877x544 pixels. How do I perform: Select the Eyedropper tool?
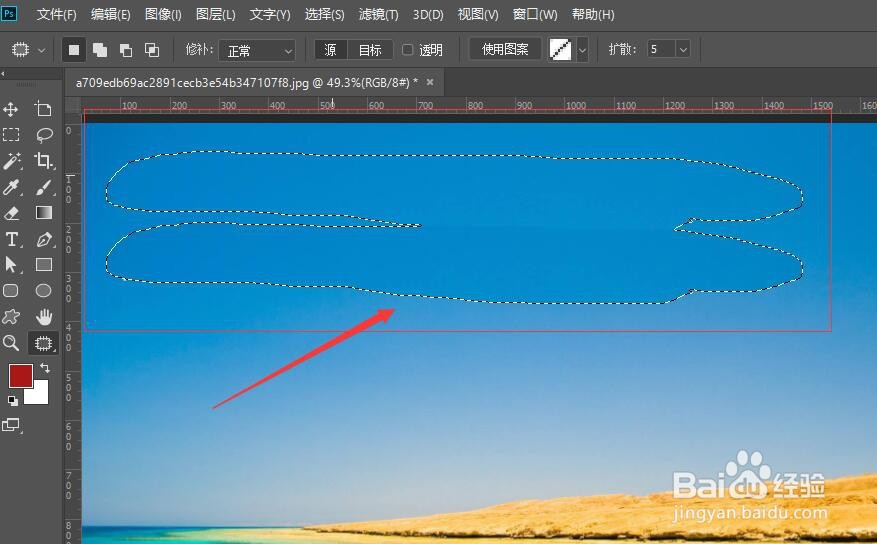(x=11, y=187)
